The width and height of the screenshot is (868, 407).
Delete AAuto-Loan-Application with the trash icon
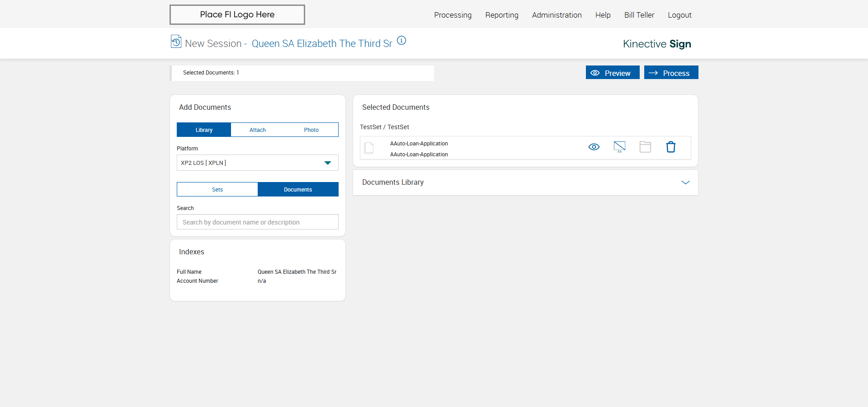671,147
